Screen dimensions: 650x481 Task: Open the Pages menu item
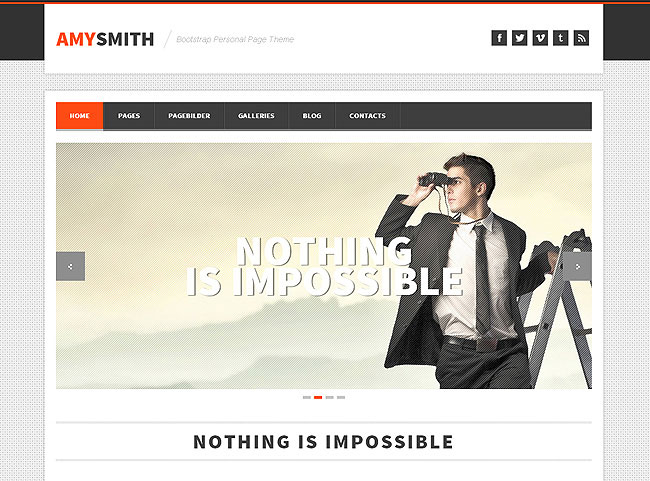(129, 116)
